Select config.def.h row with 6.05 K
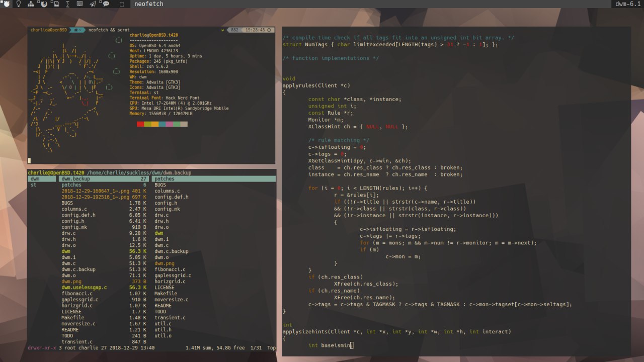The height and width of the screenshot is (362, 644). pyautogui.click(x=104, y=215)
